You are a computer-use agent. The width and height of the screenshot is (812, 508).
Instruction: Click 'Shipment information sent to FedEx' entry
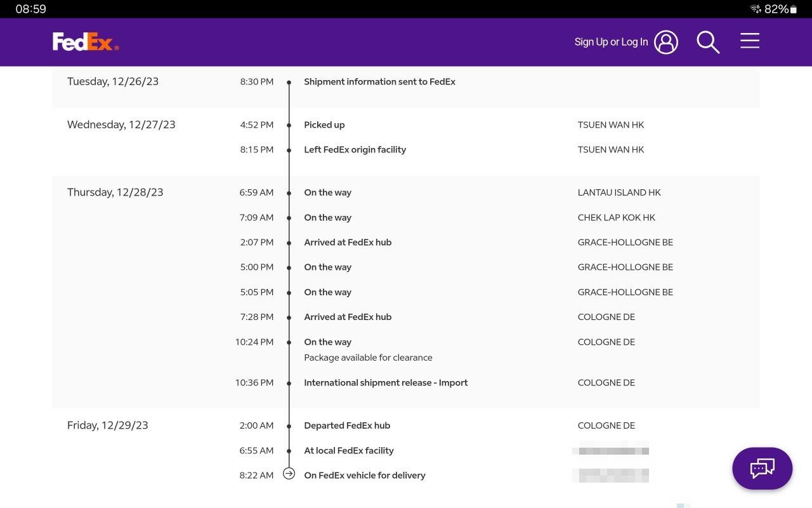(x=379, y=82)
